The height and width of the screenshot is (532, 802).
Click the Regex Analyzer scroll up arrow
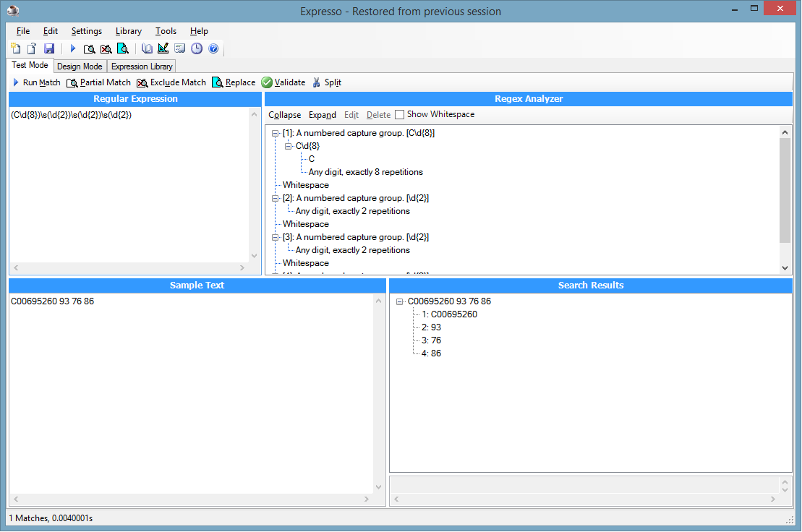[785, 132]
